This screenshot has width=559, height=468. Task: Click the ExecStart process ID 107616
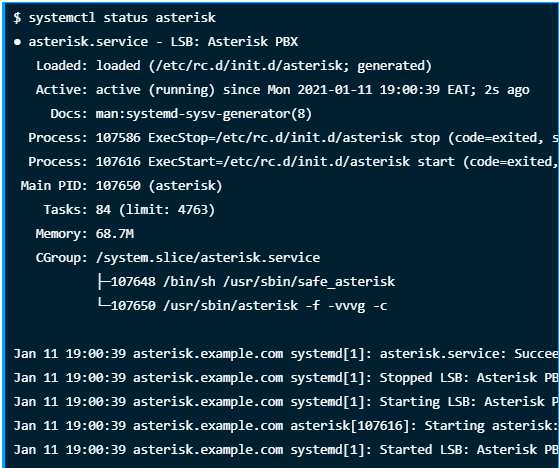[118, 162]
